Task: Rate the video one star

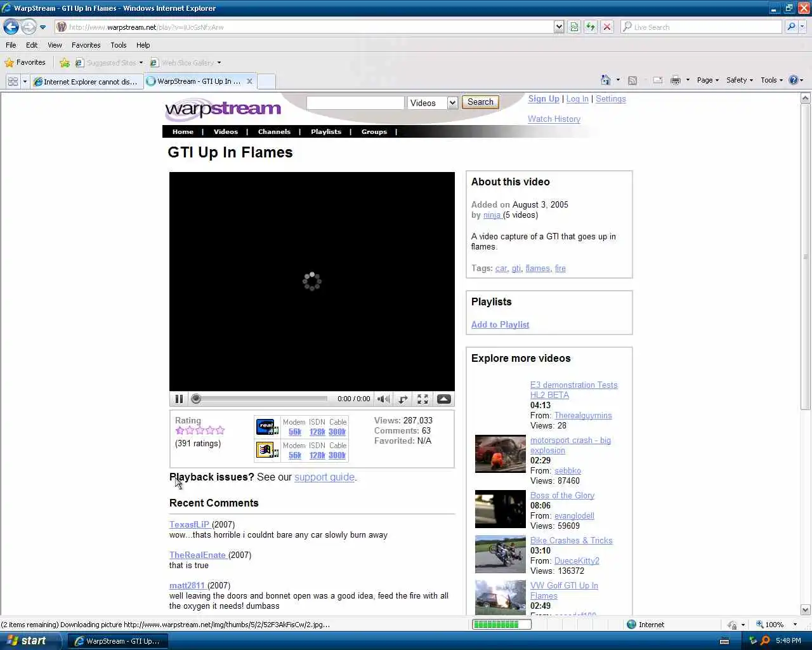Action: click(x=180, y=430)
